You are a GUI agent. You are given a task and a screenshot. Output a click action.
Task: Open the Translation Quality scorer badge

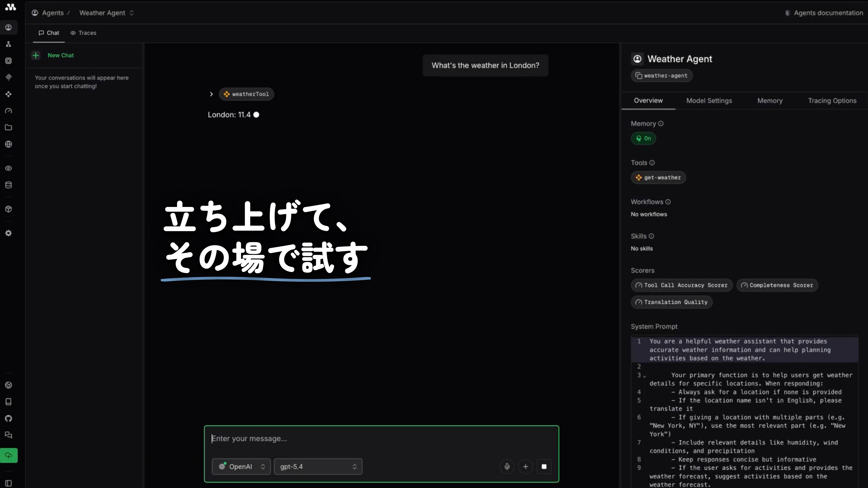[672, 302]
